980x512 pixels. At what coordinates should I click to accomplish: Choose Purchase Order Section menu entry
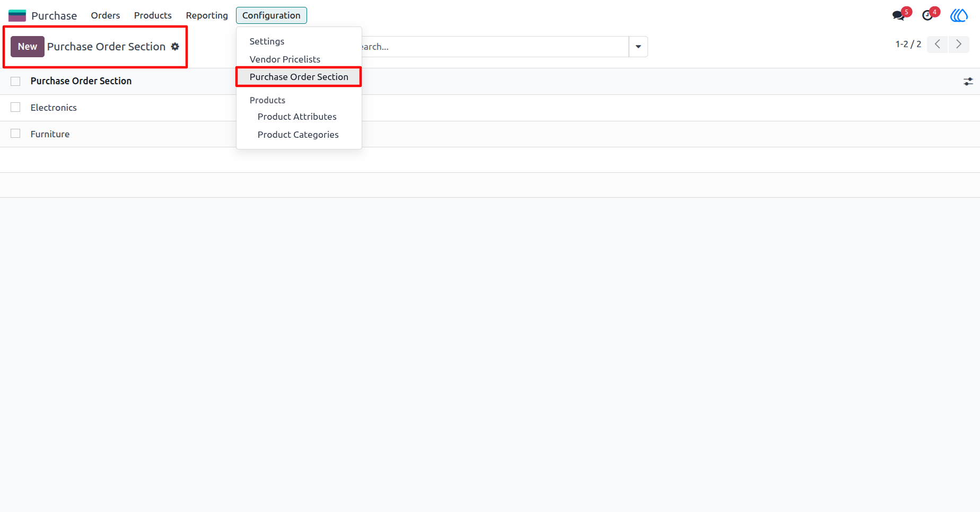pyautogui.click(x=299, y=77)
